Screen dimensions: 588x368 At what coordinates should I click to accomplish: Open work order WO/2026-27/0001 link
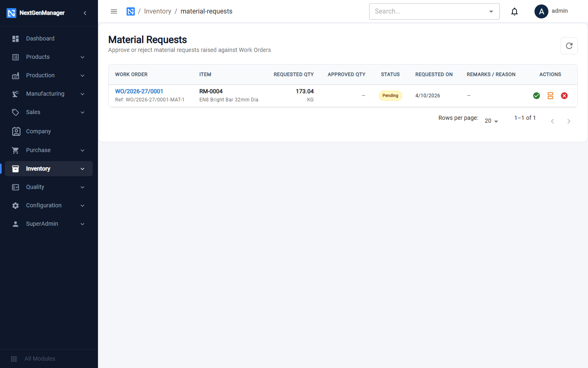[139, 91]
